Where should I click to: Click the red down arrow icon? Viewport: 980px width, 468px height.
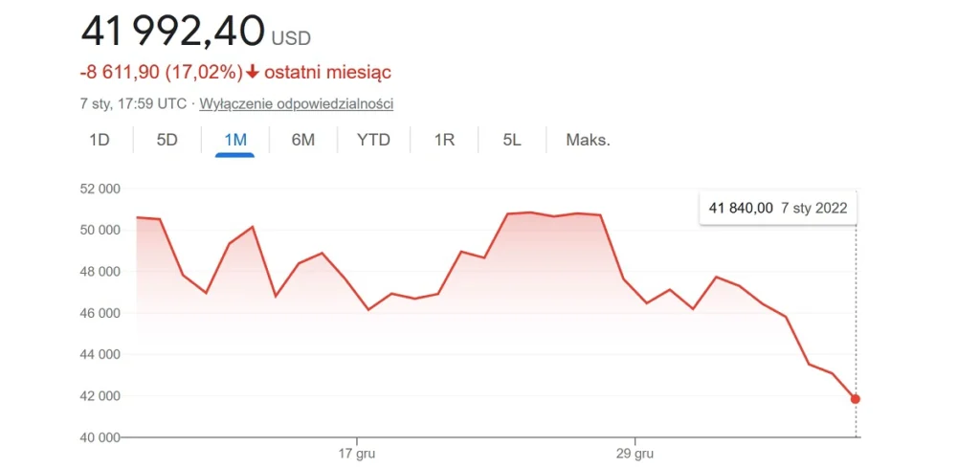click(253, 72)
